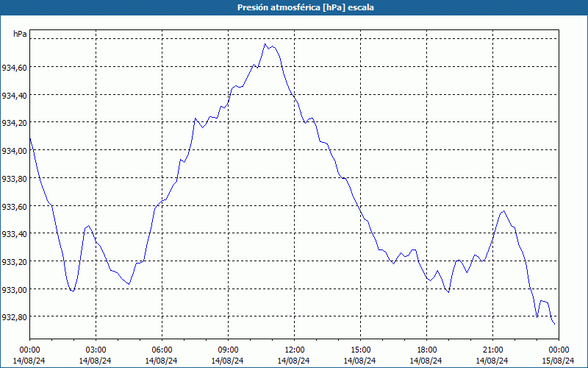Viewport: 588px width, 368px height.
Task: Click the 18:00 time axis label
Action: [427, 350]
